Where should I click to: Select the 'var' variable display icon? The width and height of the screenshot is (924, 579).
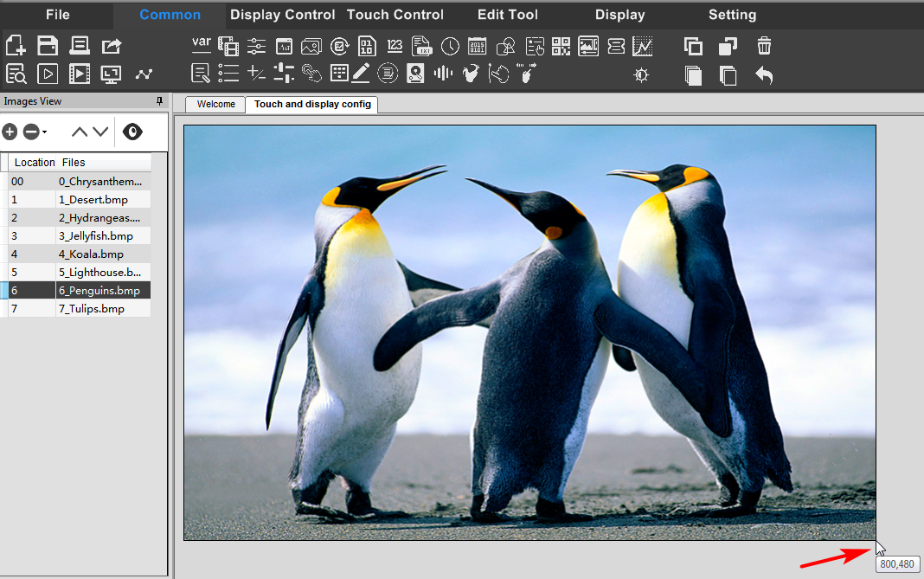tap(201, 44)
